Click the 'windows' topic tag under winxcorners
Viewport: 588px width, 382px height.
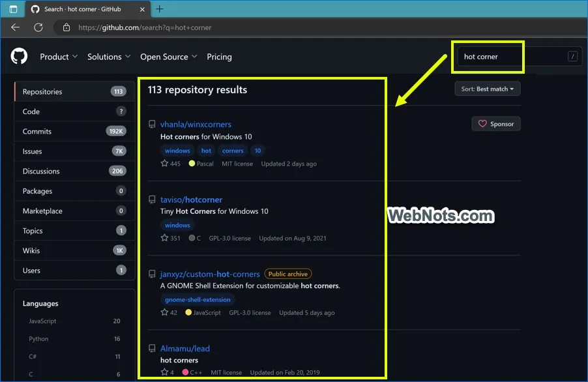click(x=177, y=151)
